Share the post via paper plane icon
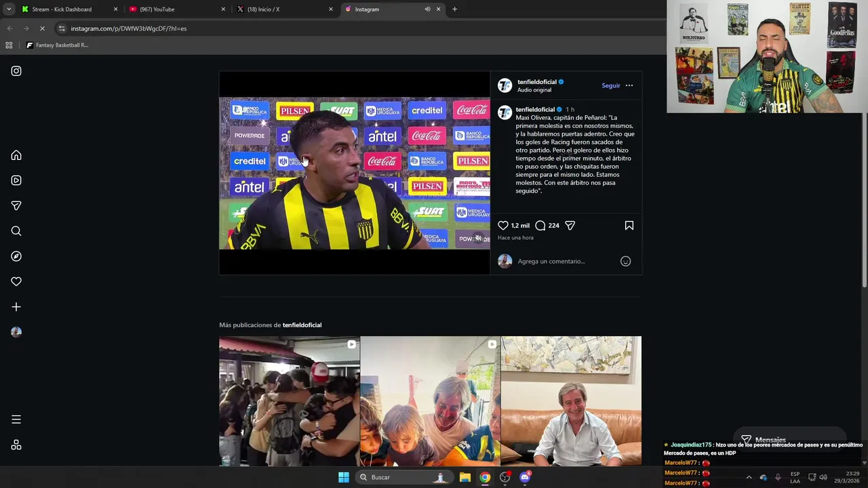This screenshot has width=868, height=488. [x=570, y=226]
